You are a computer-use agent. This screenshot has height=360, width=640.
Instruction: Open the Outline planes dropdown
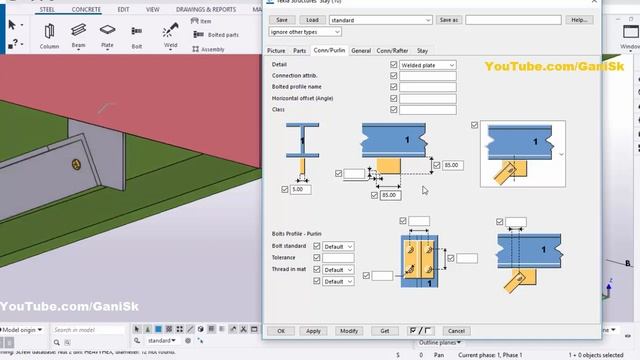coord(440,342)
